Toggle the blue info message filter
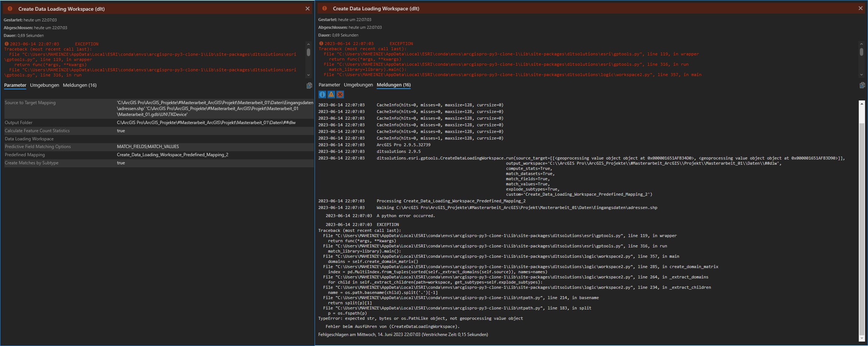Viewport: 868px width, 346px height. pos(322,95)
